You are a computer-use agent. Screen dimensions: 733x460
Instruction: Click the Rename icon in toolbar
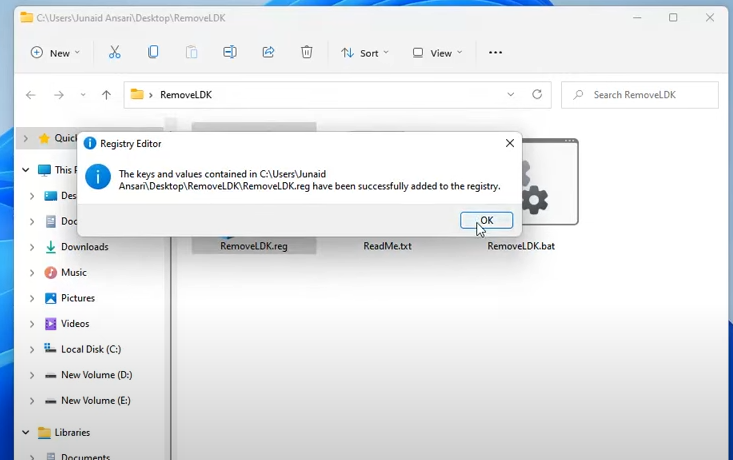[230, 52]
